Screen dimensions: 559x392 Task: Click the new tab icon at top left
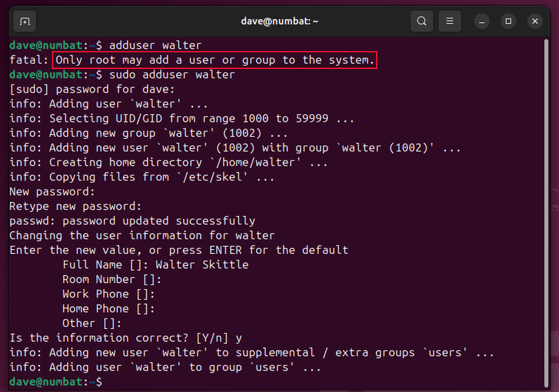click(24, 21)
